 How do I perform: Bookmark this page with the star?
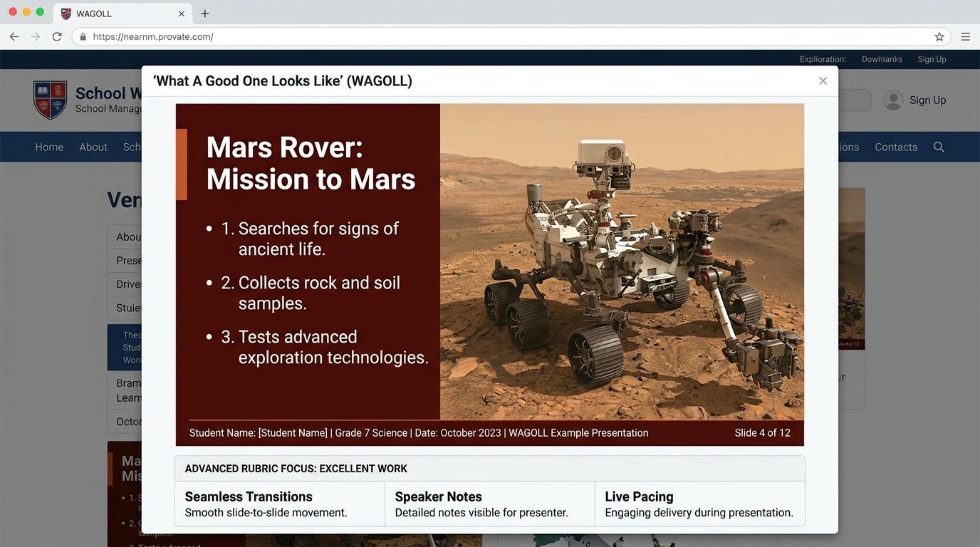[939, 36]
